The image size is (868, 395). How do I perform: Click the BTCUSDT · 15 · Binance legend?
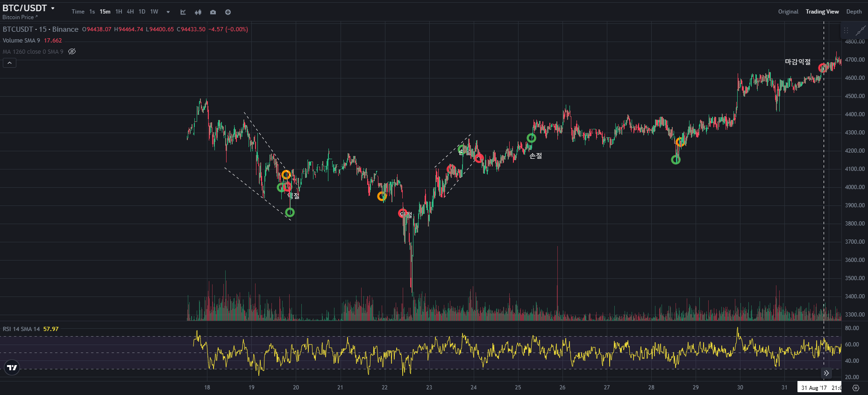pos(41,29)
